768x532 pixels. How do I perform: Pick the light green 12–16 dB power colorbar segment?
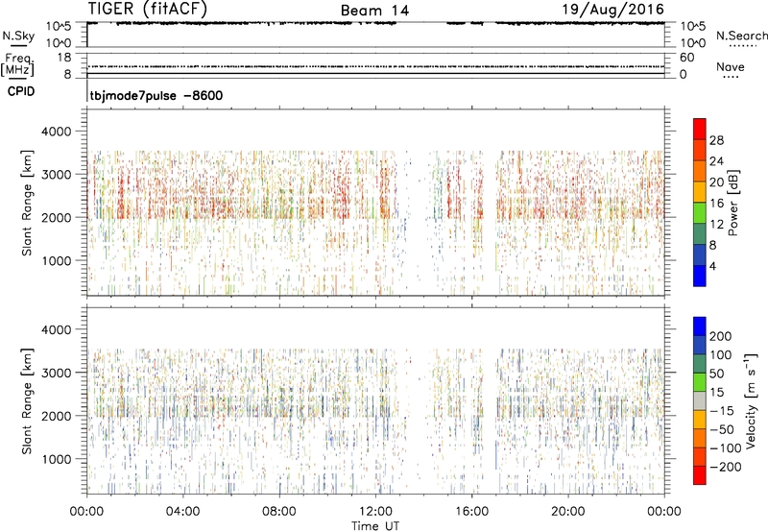[700, 212]
